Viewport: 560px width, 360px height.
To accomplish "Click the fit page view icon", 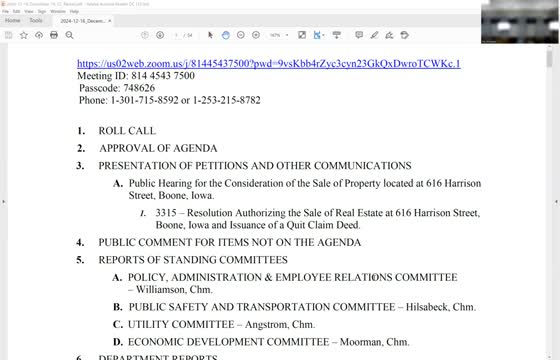I will (x=302, y=35).
